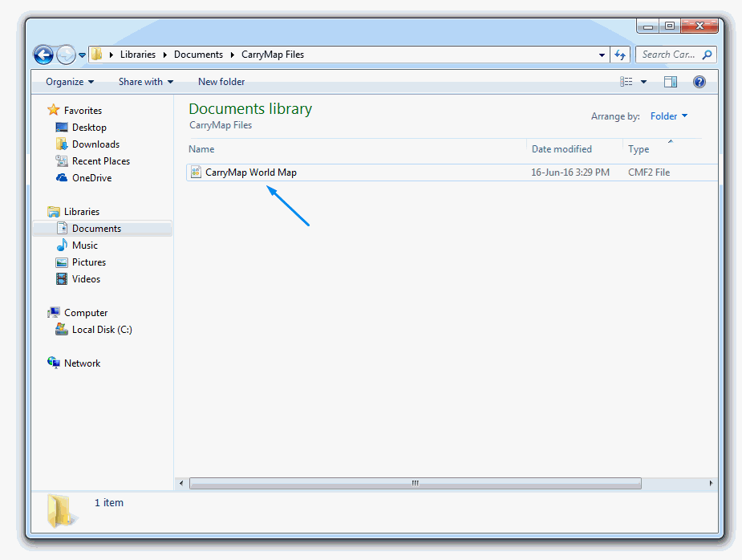Click the horizontal scrollbar thumb
Screen dimensions: 742x560
pyautogui.click(x=415, y=483)
